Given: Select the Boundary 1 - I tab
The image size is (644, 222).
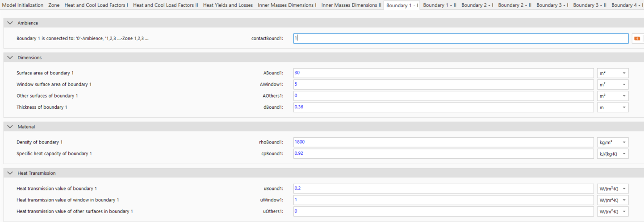Looking at the screenshot, I should click(402, 5).
